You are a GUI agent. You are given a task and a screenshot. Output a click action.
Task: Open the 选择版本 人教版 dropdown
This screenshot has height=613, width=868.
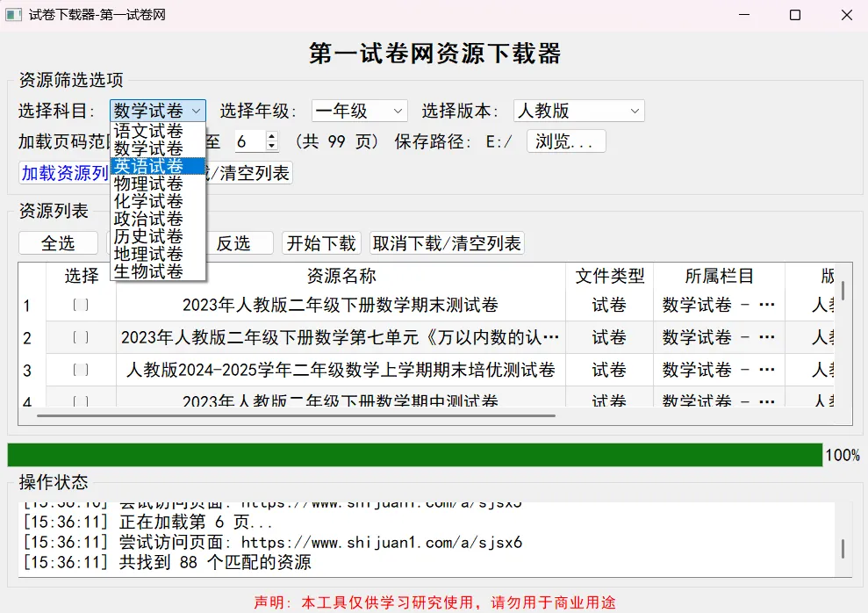[x=578, y=111]
